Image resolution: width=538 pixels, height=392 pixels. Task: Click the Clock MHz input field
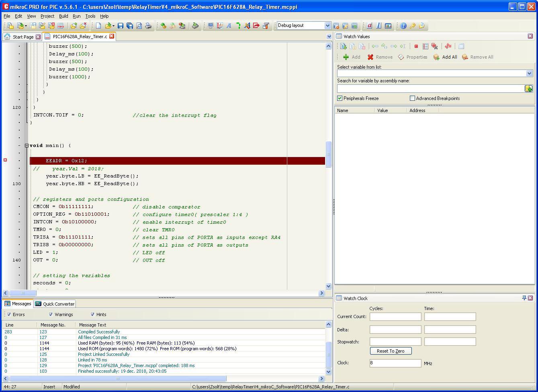click(x=395, y=363)
